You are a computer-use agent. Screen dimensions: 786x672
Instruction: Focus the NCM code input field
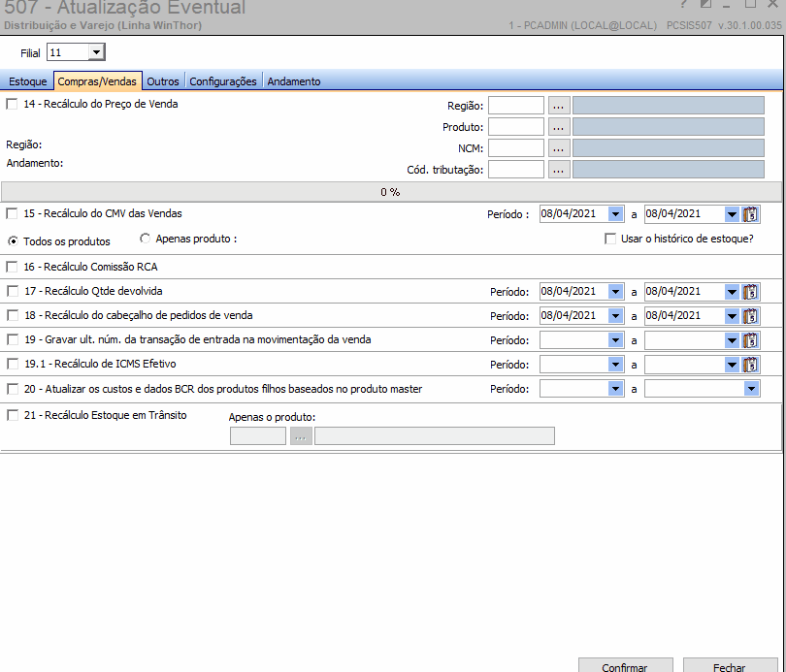point(516,148)
